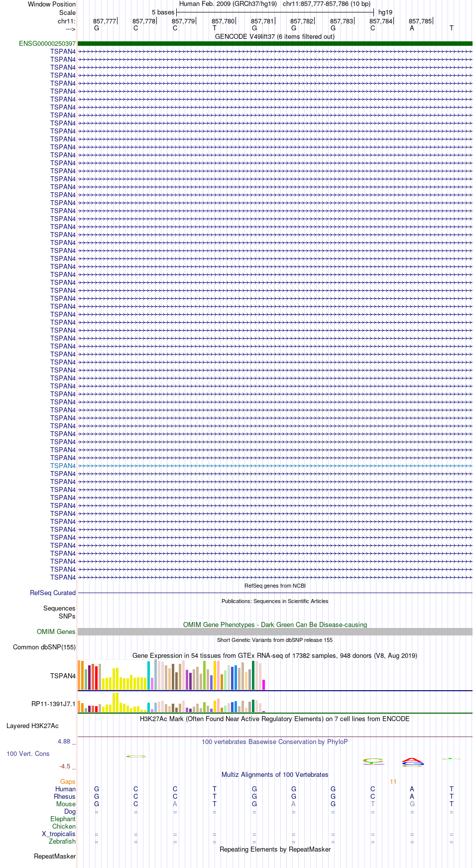Click the 4.88 PhyloP upper scale value
Viewport: 473px width, 868px height.
[x=64, y=742]
